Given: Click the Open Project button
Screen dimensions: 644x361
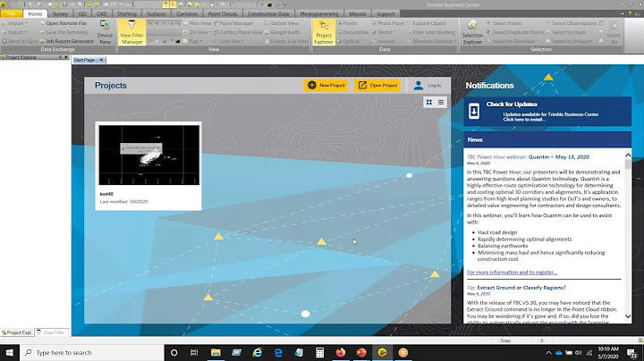Looking at the screenshot, I should point(377,85).
